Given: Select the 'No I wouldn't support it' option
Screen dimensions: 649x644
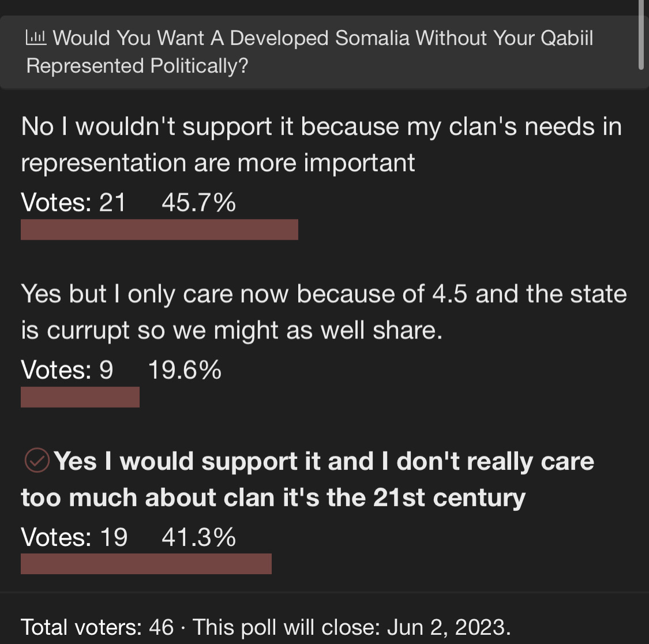Looking at the screenshot, I should (x=321, y=144).
